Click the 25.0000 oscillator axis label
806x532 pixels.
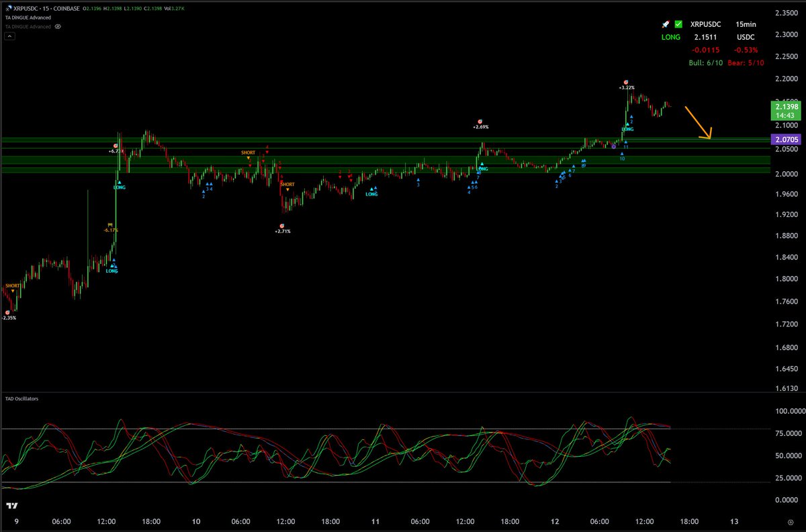787,478
